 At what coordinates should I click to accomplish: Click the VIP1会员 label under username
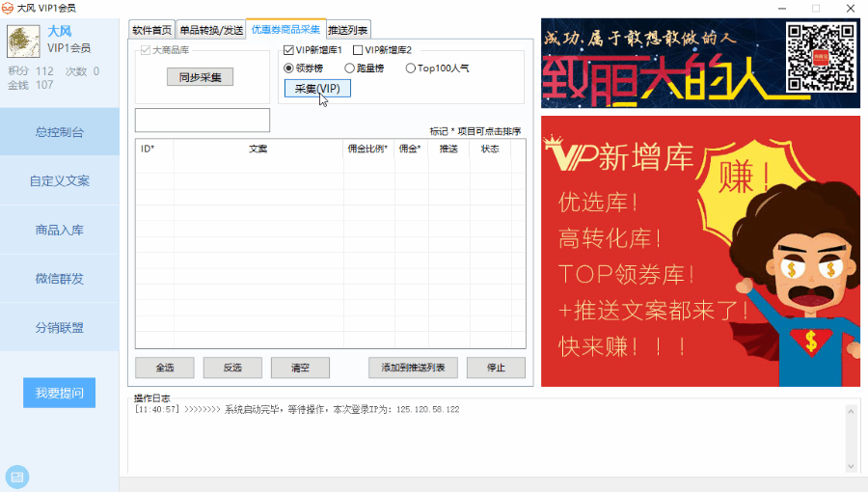tap(69, 48)
